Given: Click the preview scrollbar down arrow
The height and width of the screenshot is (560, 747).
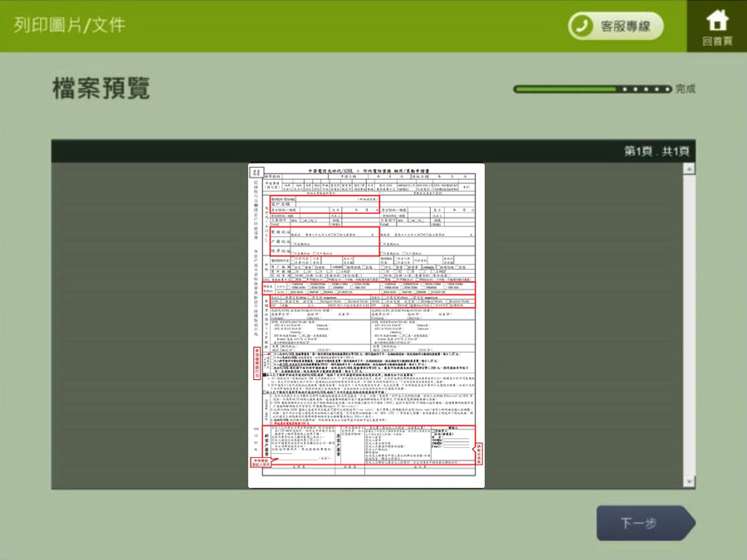Looking at the screenshot, I should point(688,483).
